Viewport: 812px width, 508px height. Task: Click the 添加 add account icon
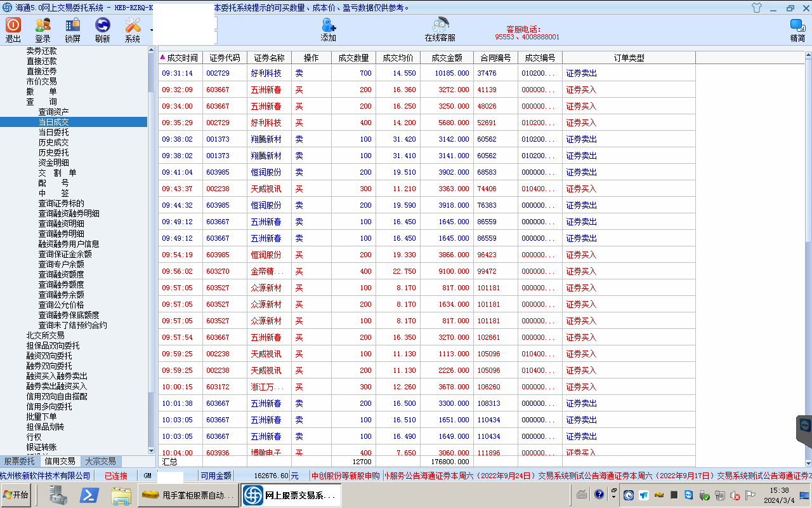329,29
